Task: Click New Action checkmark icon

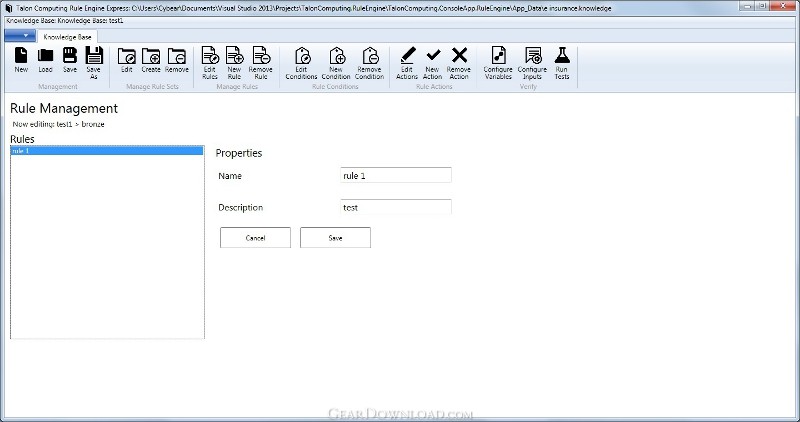Action: pos(433,55)
